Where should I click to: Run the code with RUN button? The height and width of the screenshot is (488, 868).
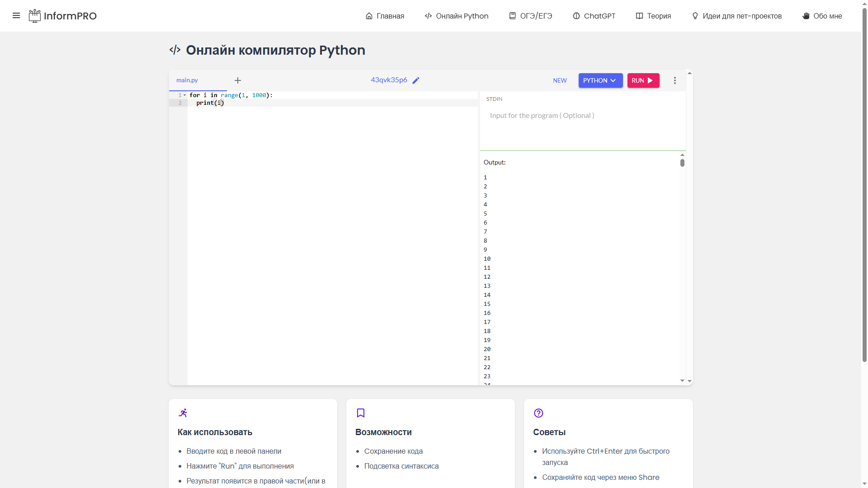tap(643, 80)
